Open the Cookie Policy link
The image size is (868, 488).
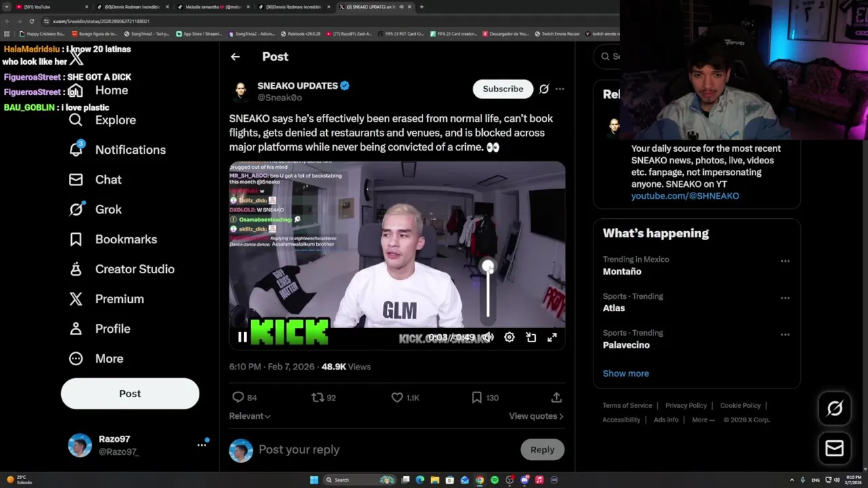tap(741, 405)
